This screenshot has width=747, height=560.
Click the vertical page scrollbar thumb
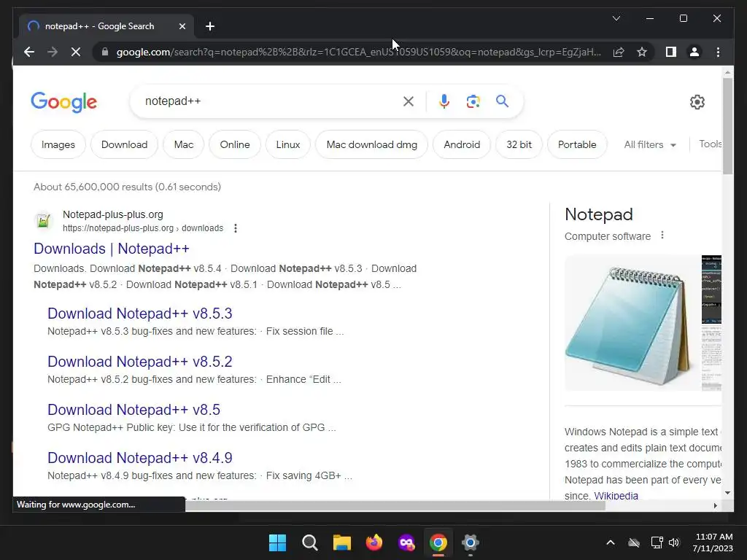(x=727, y=125)
